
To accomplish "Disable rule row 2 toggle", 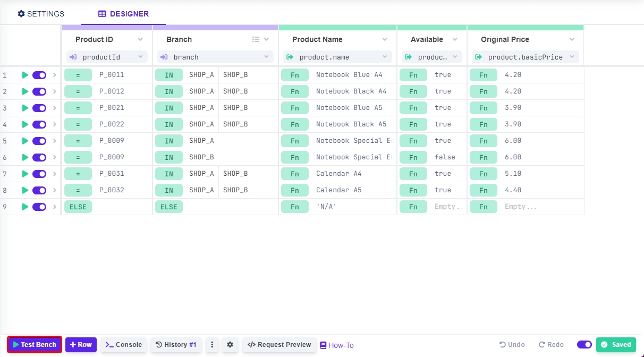I will tap(39, 91).
